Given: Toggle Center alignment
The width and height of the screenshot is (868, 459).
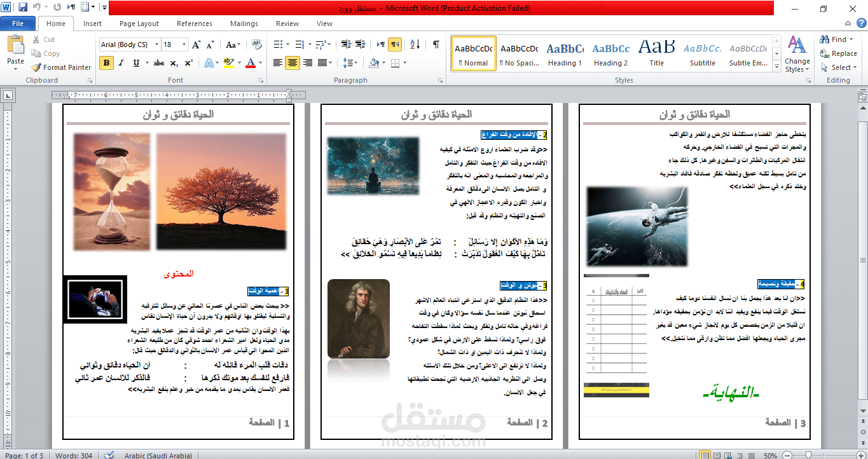Looking at the screenshot, I should click(293, 63).
